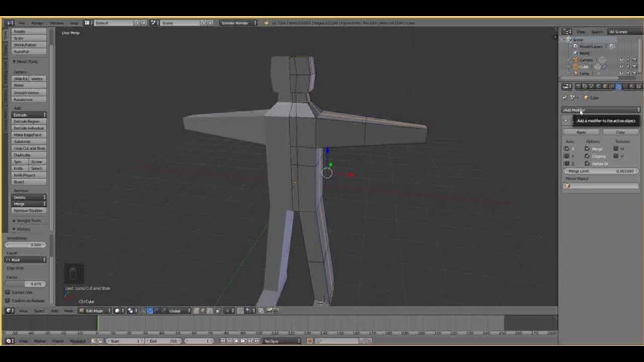Image resolution: width=644 pixels, height=362 pixels.
Task: Select the RenderLayers item in outliner
Action: pos(590,46)
